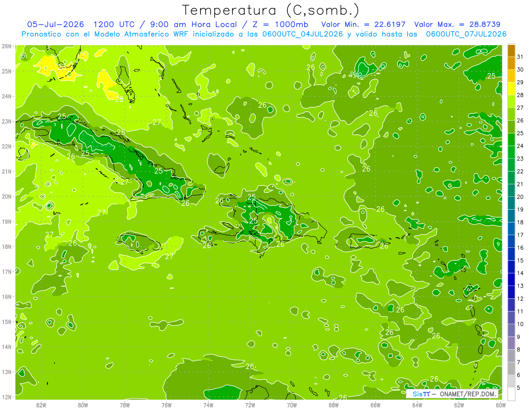Click the "23N" latitude axis label

click(7, 121)
